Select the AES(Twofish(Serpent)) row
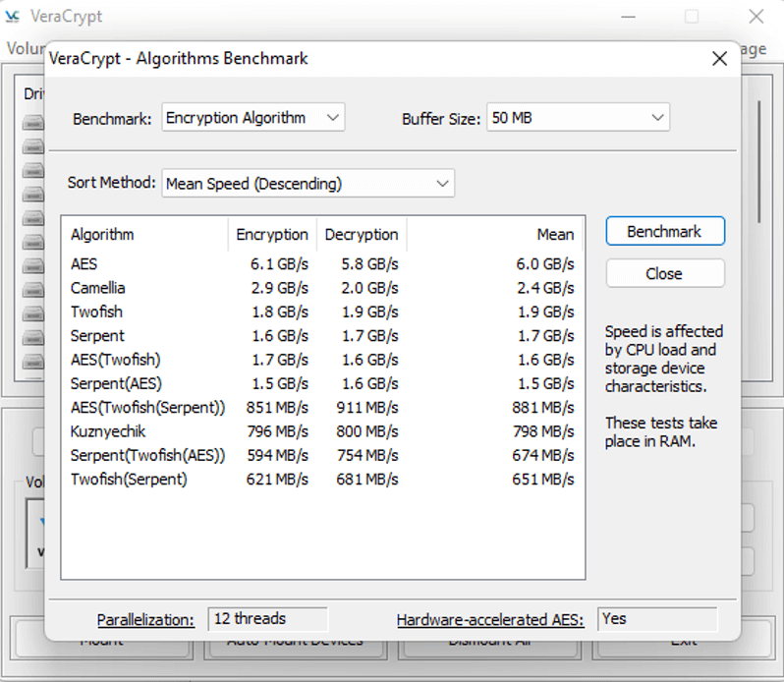 point(322,408)
